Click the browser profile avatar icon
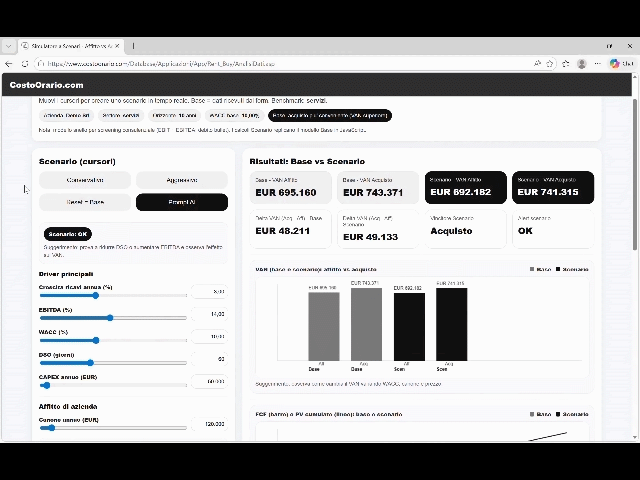 pyautogui.click(x=582, y=64)
